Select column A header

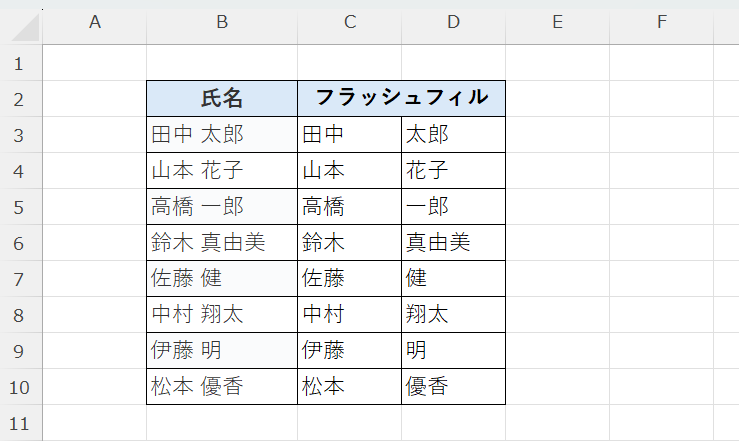pyautogui.click(x=95, y=23)
